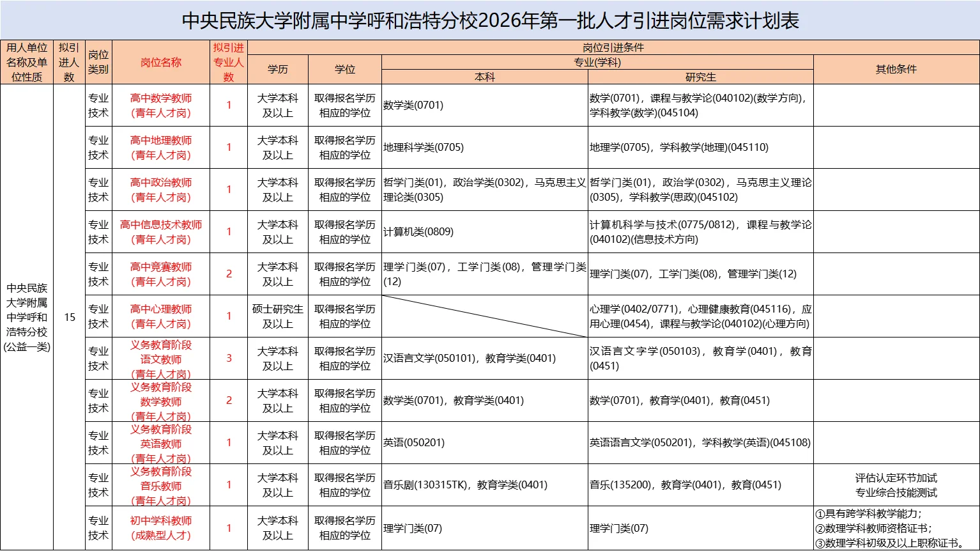The width and height of the screenshot is (980, 551).
Task: Select the header cell '用人单位名称及单位性质'
Action: pyautogui.click(x=27, y=62)
